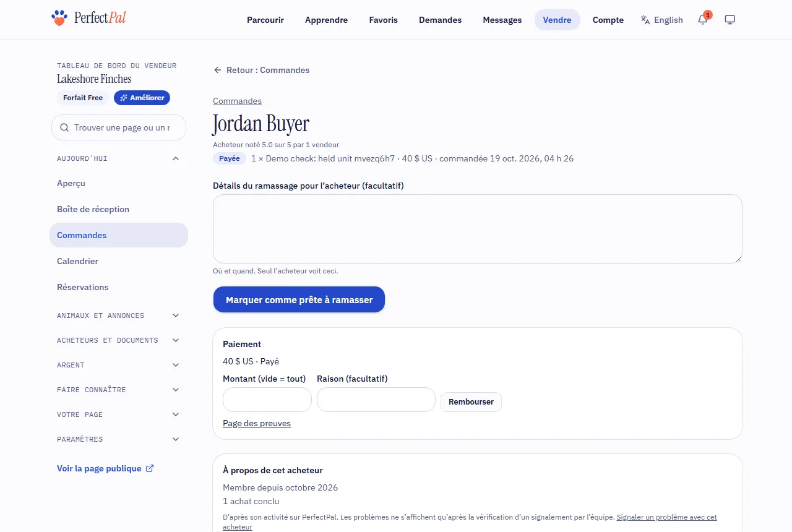This screenshot has width=792, height=532.
Task: Click the Commandes breadcrumb link
Action: click(x=237, y=101)
